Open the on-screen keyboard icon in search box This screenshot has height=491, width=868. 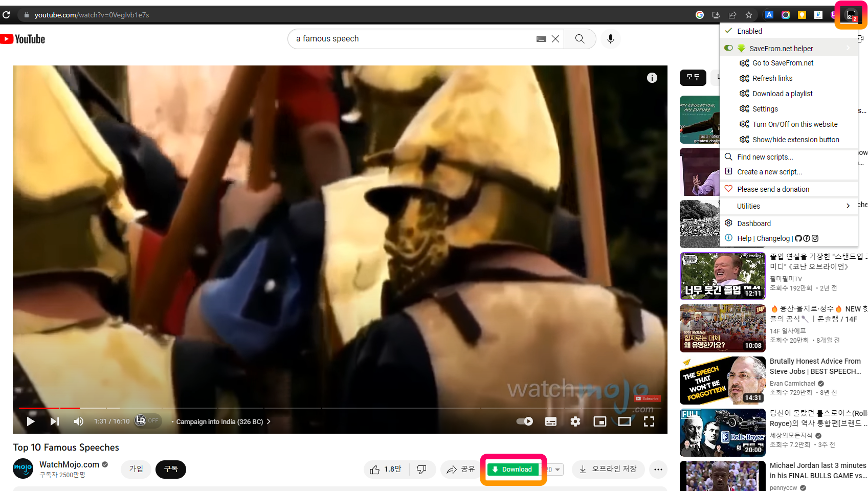[x=541, y=39]
